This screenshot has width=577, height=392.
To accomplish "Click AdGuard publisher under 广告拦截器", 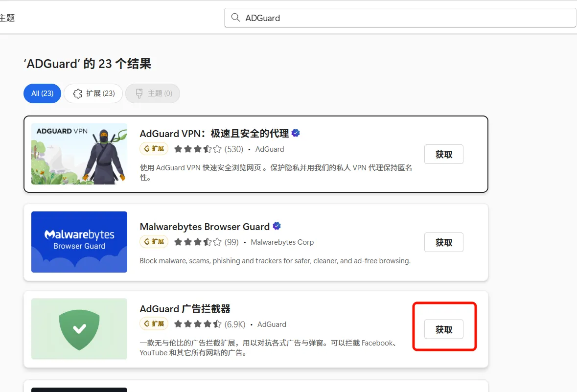I will coord(272,324).
